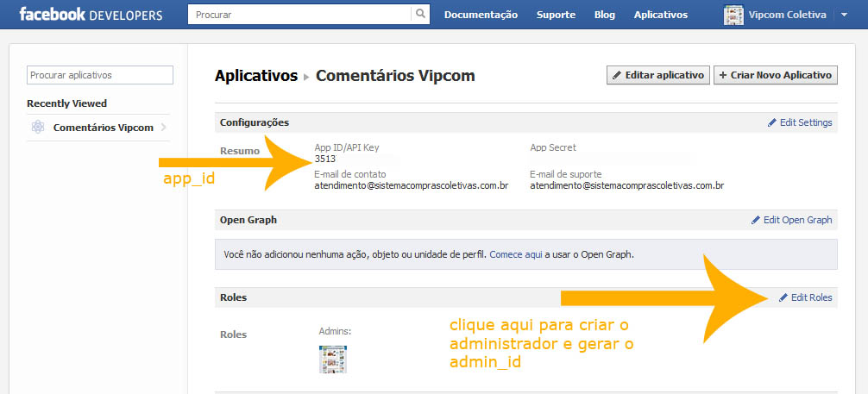
Task: Click the Comentários Vipcom app icon in sidebar
Action: coord(38,128)
